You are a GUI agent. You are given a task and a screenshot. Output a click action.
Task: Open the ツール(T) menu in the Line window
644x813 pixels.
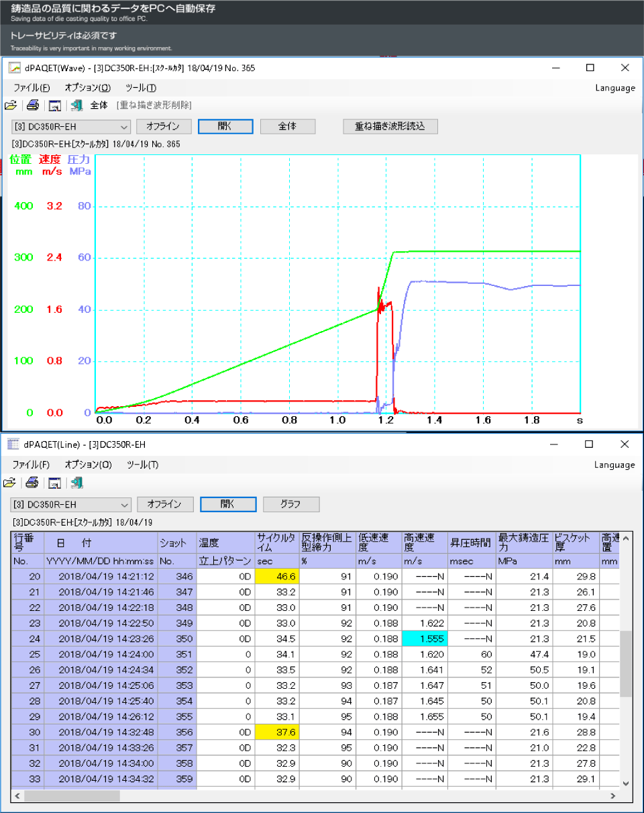coord(142,465)
